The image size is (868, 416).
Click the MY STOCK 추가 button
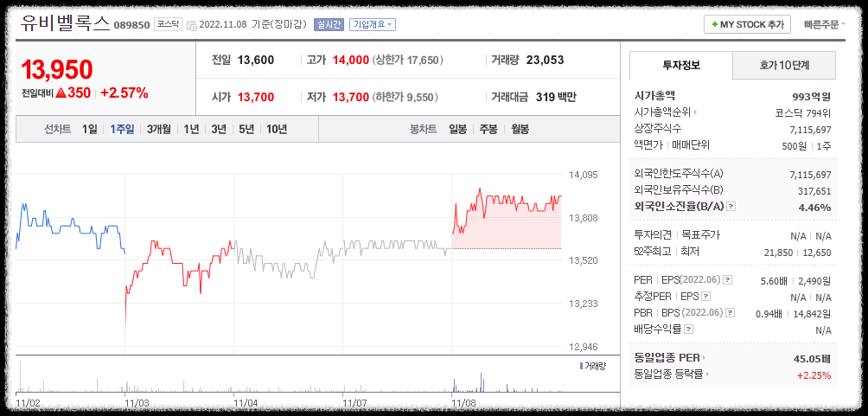pos(747,24)
